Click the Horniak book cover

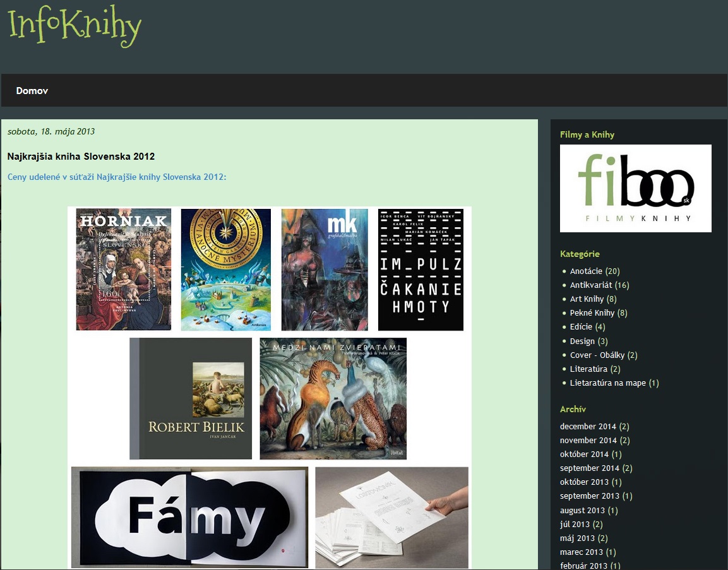click(124, 269)
